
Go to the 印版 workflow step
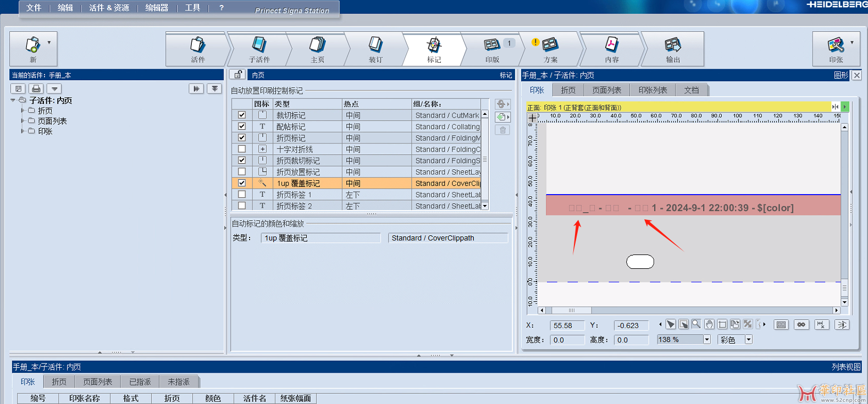(x=493, y=49)
